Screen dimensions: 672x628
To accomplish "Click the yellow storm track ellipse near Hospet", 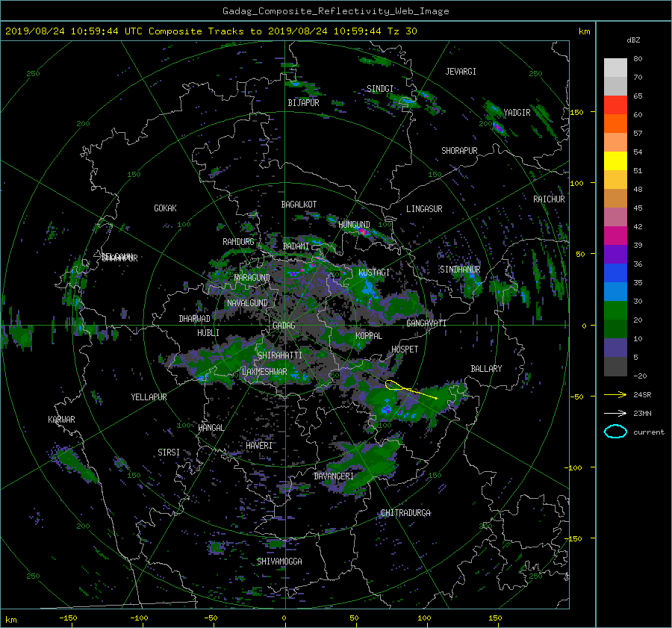I will click(393, 385).
